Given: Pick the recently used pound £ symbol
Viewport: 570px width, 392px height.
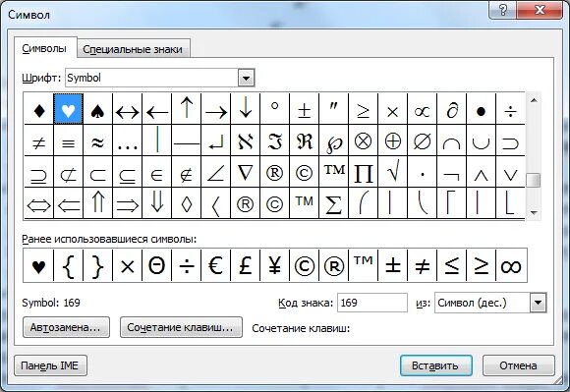Looking at the screenshot, I should 246,265.
